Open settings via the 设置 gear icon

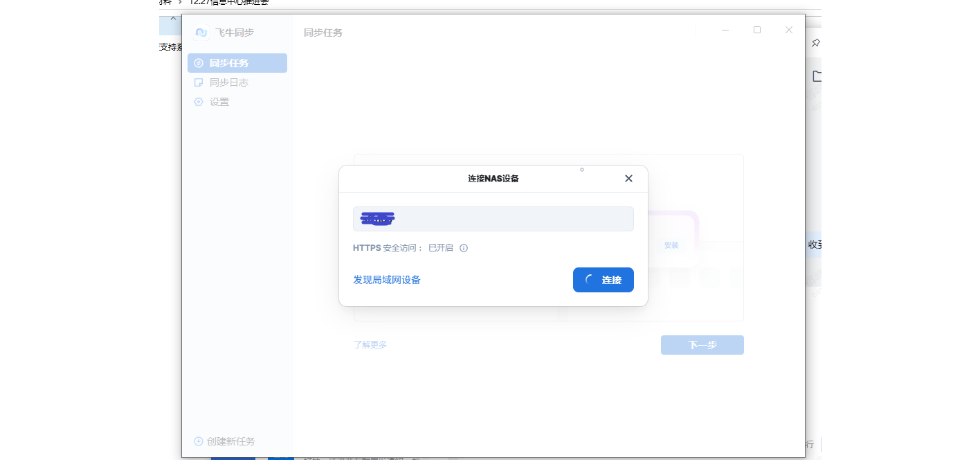tap(199, 101)
